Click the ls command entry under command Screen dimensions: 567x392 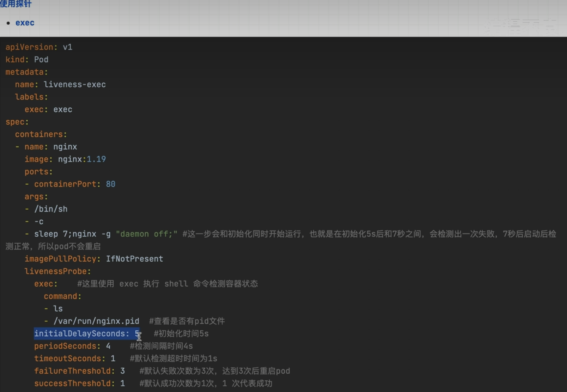(x=58, y=308)
